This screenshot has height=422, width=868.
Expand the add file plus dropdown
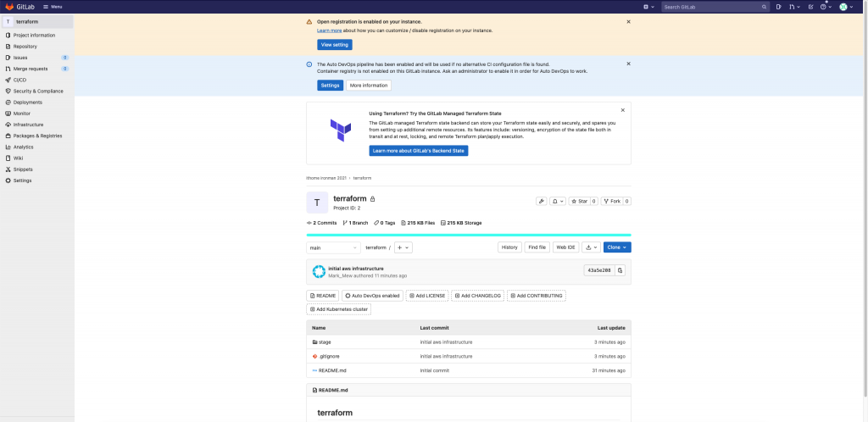pyautogui.click(x=403, y=247)
